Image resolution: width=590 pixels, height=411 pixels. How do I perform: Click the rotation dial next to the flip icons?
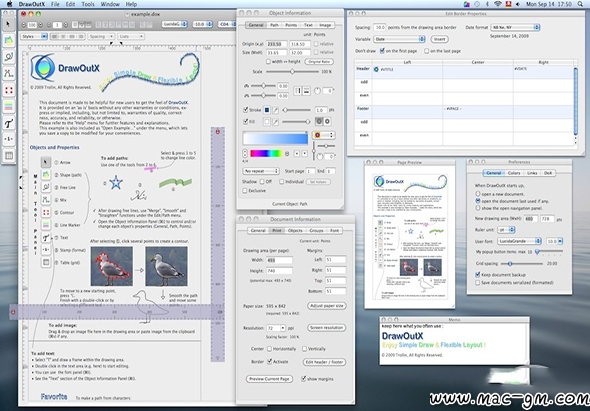tap(317, 91)
